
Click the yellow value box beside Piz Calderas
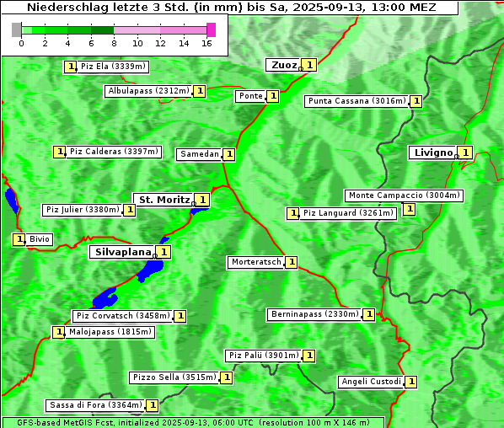pos(60,152)
